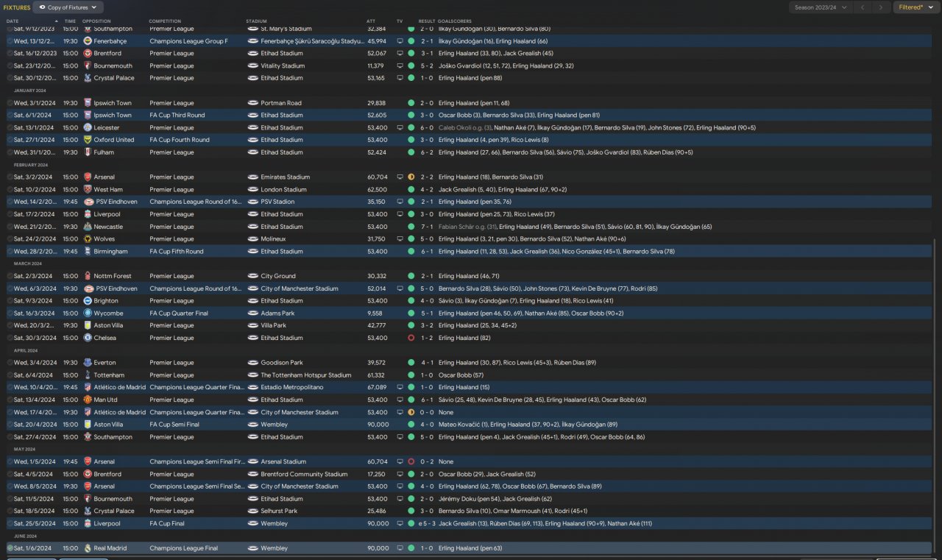
Task: Click the Fulham club crest
Action: (x=88, y=152)
